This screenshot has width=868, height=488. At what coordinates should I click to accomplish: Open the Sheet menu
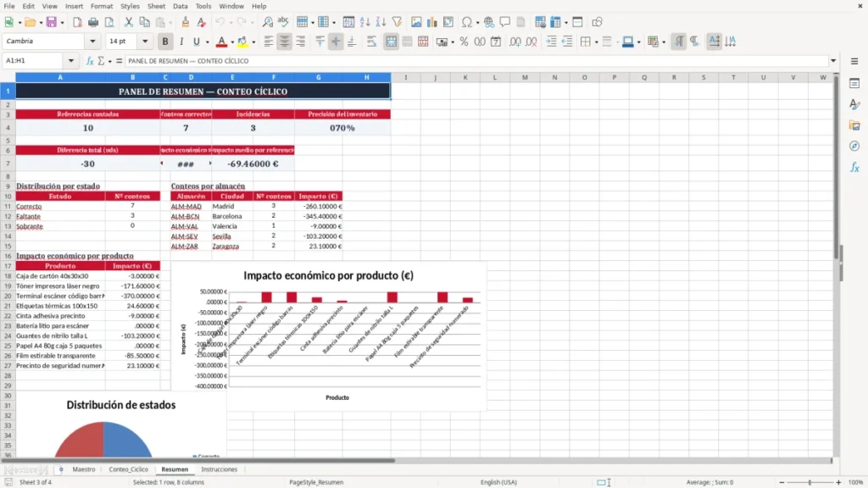point(156,6)
